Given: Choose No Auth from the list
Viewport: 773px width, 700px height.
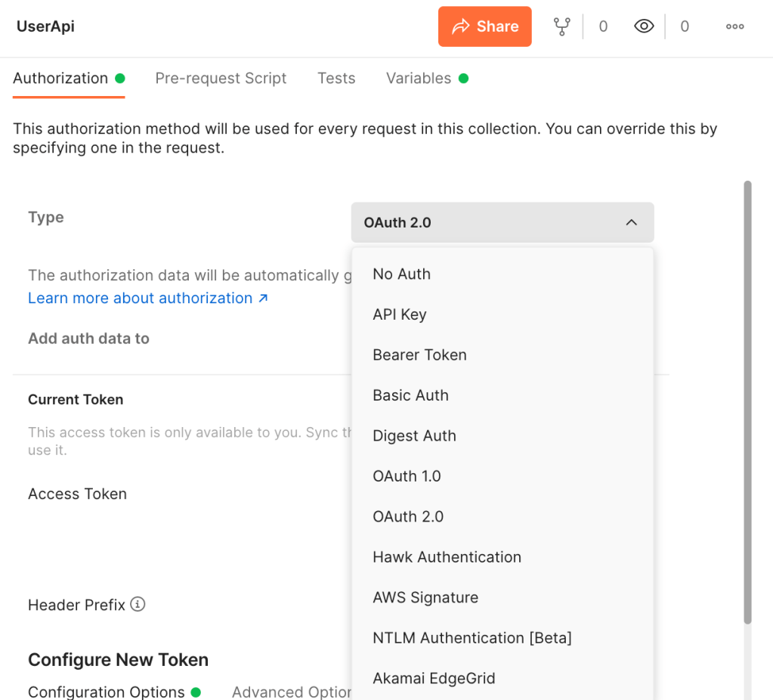Looking at the screenshot, I should pyautogui.click(x=401, y=274).
